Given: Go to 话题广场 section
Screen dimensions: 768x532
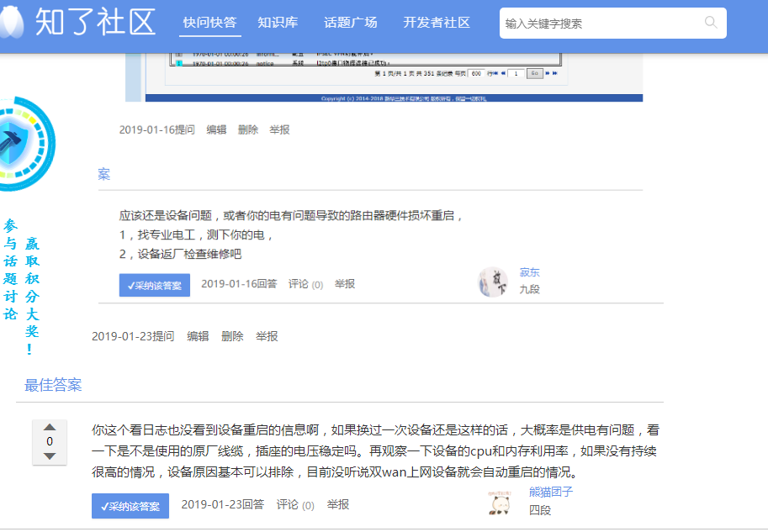Looking at the screenshot, I should click(x=351, y=23).
